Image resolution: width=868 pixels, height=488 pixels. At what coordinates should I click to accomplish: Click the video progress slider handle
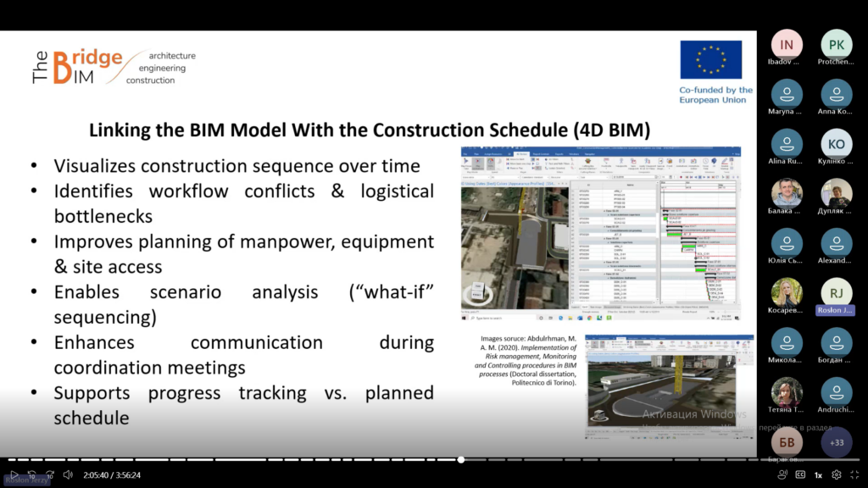[x=461, y=460]
